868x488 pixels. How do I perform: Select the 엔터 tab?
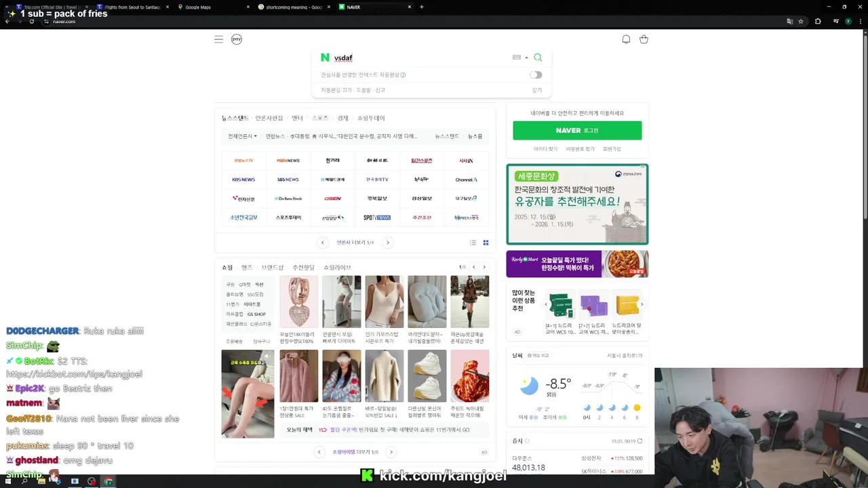click(x=298, y=118)
